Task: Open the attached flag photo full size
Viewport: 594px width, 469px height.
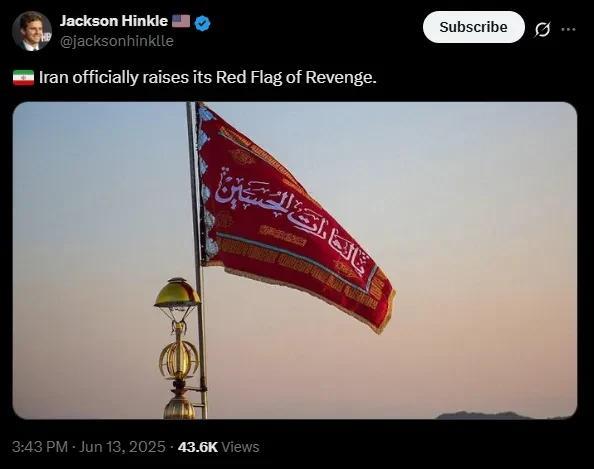Action: tap(295, 260)
